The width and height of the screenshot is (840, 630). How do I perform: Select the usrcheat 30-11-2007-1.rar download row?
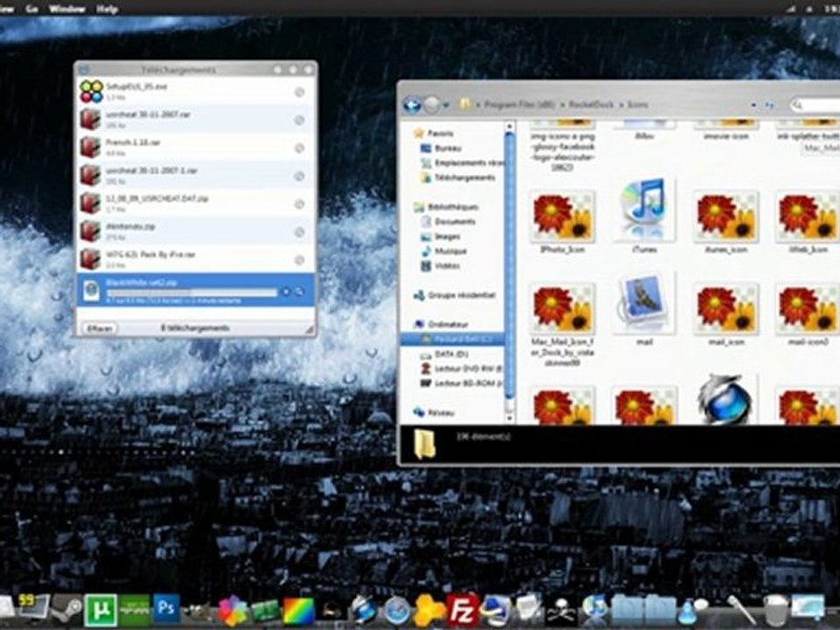[195, 176]
